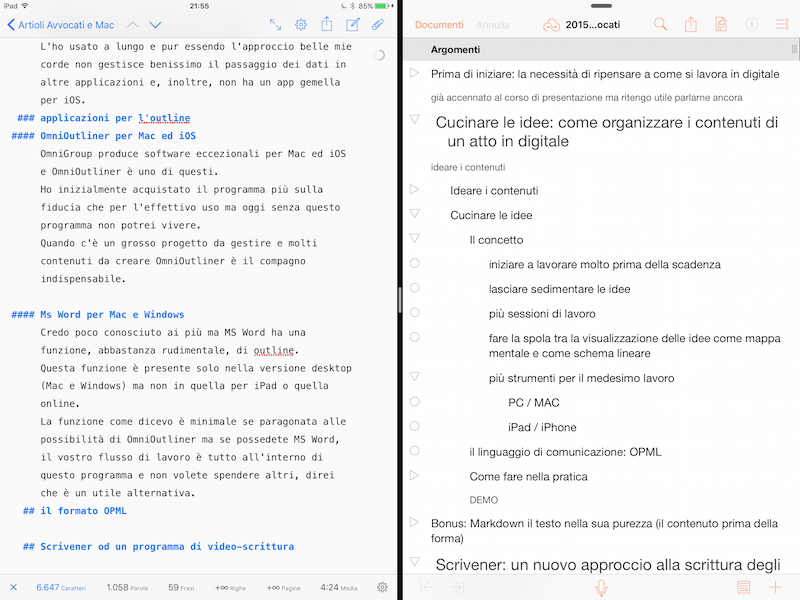The image size is (800, 600).
Task: Collapse più strumenti per il medesimo lavoro
Action: tap(415, 377)
